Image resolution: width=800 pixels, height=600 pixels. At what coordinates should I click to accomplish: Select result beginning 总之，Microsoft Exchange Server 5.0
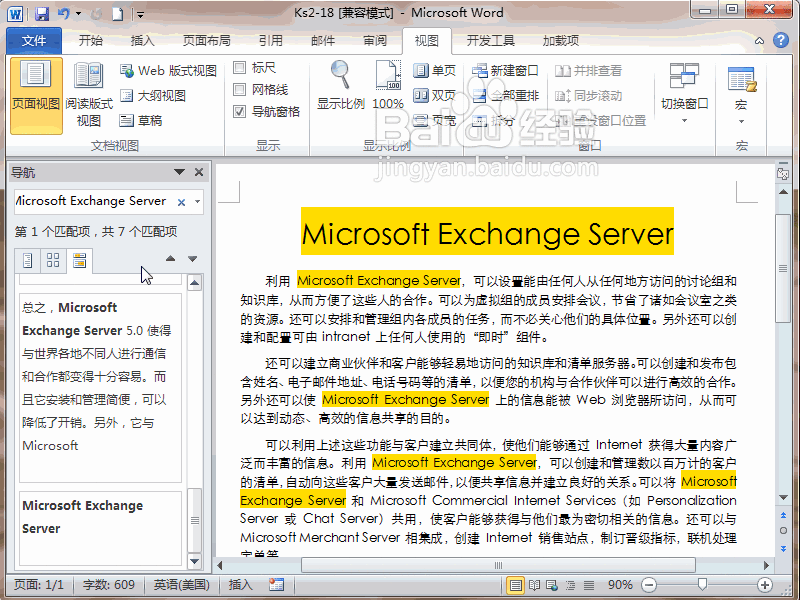point(101,388)
